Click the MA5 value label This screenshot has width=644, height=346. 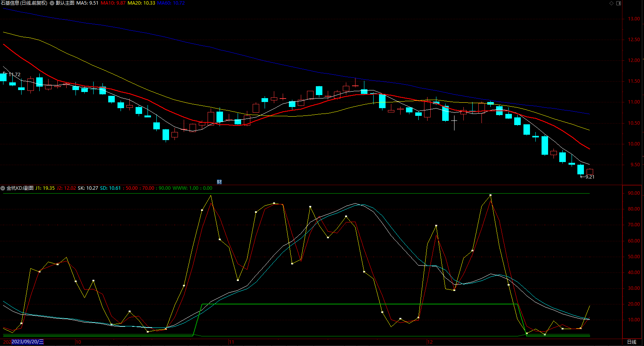click(87, 3)
